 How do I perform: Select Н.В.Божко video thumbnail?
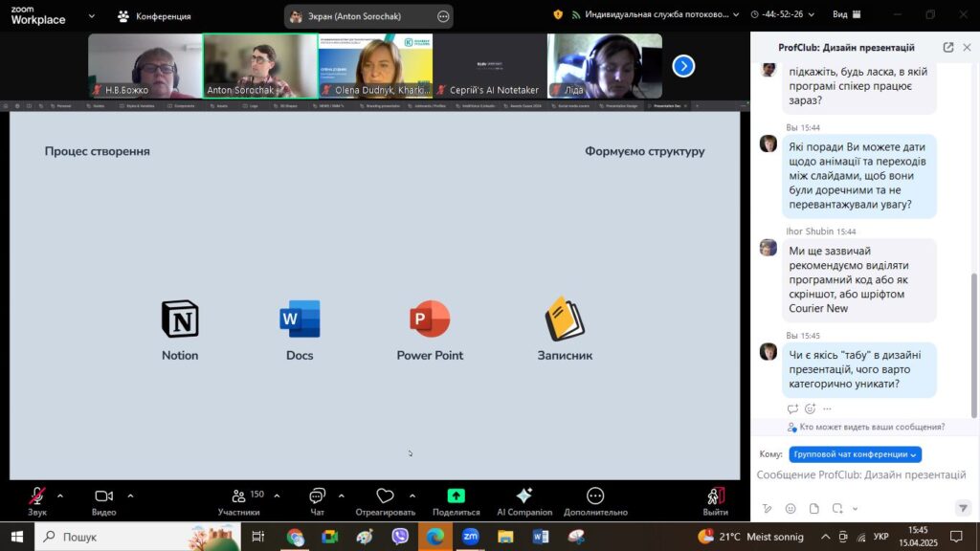145,66
